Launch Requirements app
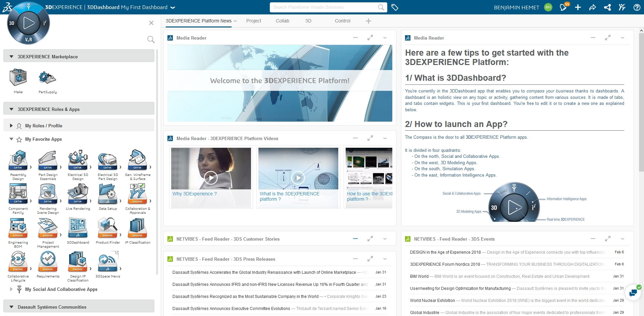 point(48,262)
